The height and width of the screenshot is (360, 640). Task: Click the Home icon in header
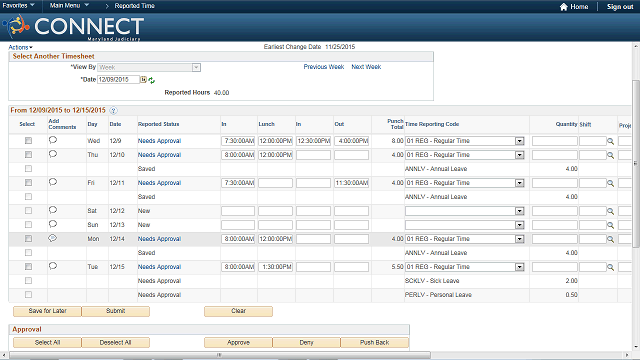(x=564, y=7)
